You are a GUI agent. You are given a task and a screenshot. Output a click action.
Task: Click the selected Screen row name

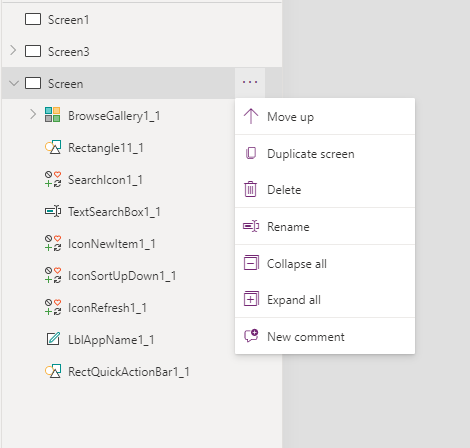(x=65, y=84)
